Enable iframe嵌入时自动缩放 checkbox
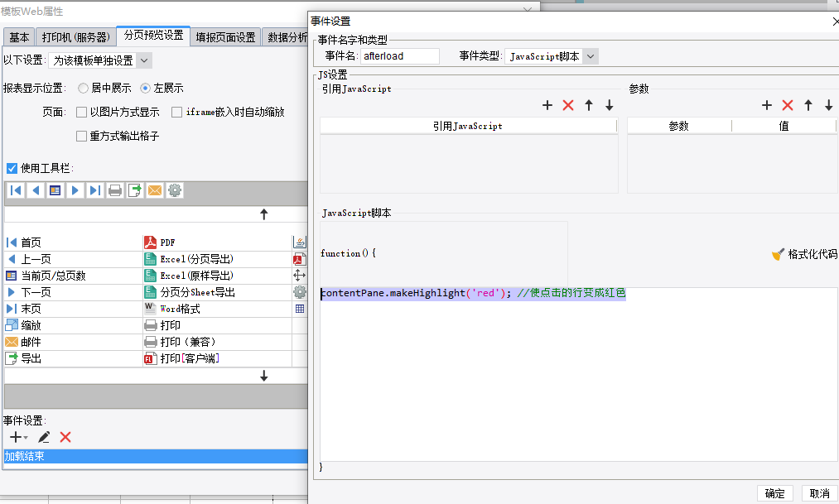Screen dimensions: 839x504 (x=176, y=113)
